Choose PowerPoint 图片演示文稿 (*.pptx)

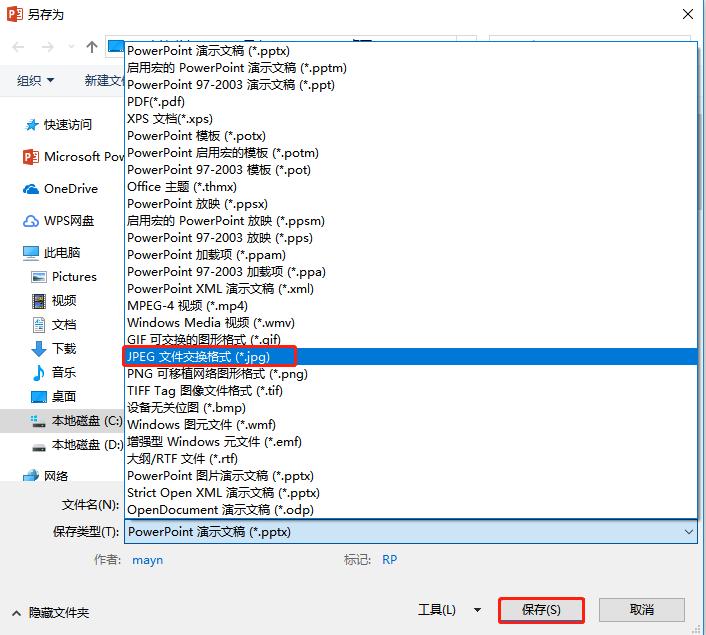click(411, 476)
